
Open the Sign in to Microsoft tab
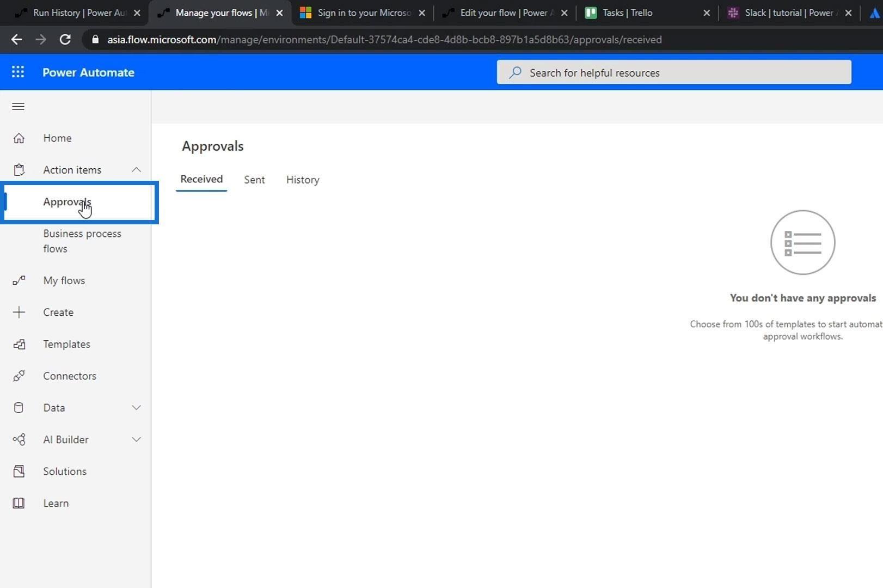click(x=363, y=13)
